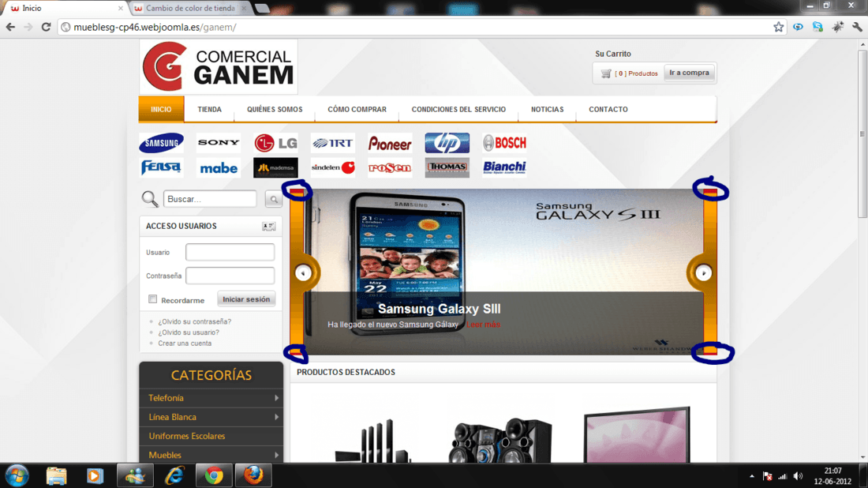This screenshot has height=488, width=868.
Task: Expand the Muebles category arrow
Action: (276, 455)
